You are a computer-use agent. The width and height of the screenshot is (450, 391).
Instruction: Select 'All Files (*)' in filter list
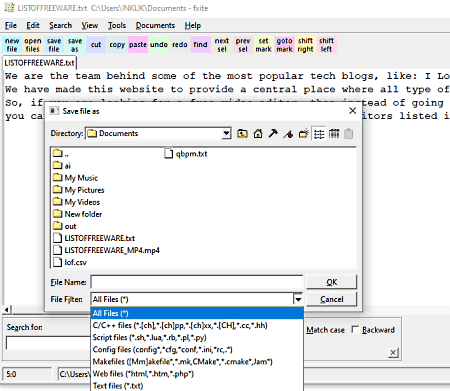(x=197, y=313)
